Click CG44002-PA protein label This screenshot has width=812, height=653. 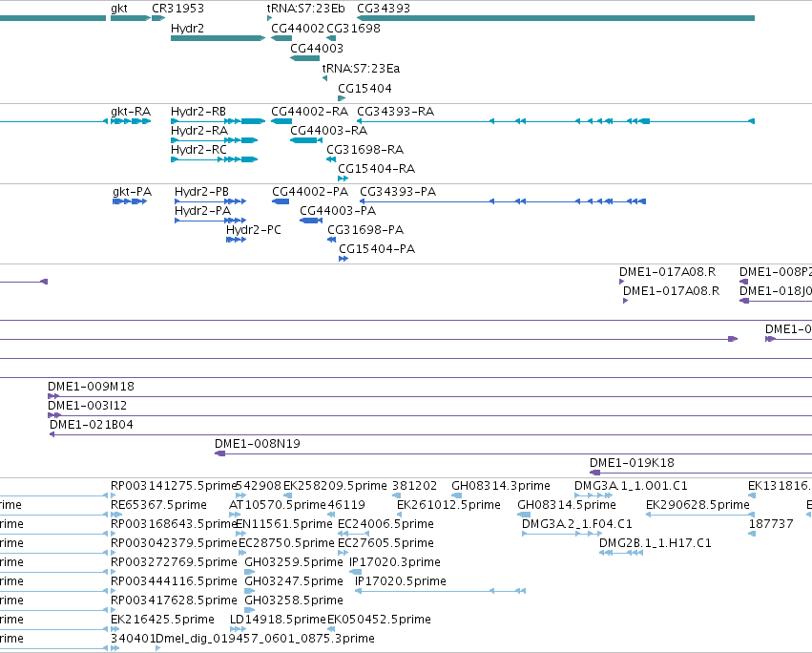tap(310, 192)
